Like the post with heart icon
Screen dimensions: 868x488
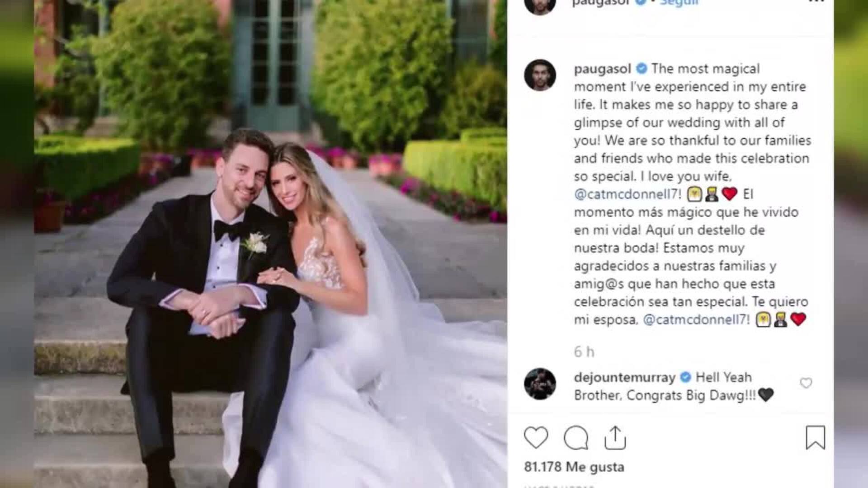[536, 437]
